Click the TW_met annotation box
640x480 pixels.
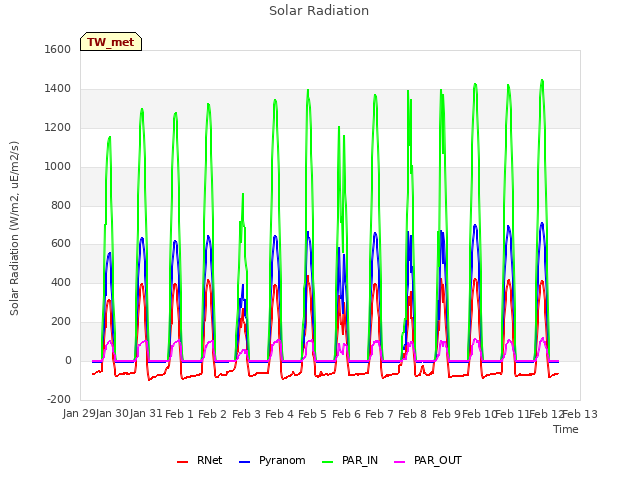coord(111,42)
